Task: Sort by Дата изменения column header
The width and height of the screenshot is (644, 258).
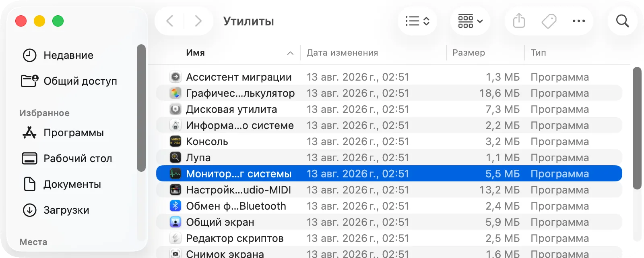Action: tap(342, 53)
